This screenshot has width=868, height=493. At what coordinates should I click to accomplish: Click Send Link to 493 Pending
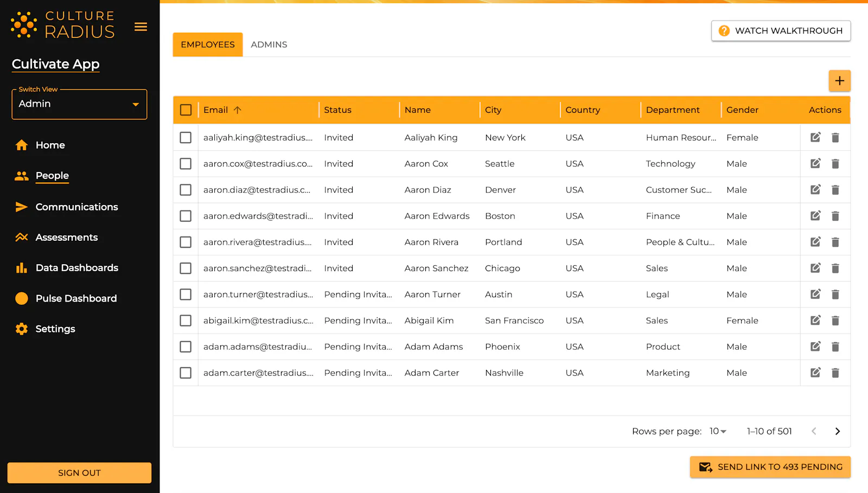[x=770, y=467]
